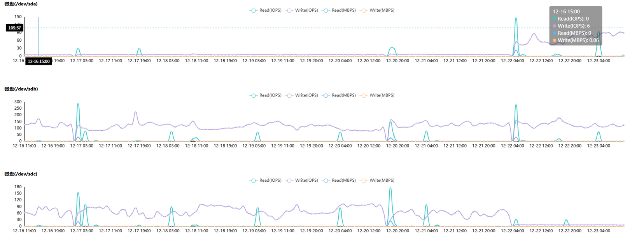This screenshot has width=644, height=235.
Task: Click tooltip header 12-16 15:00
Action: pos(566,12)
